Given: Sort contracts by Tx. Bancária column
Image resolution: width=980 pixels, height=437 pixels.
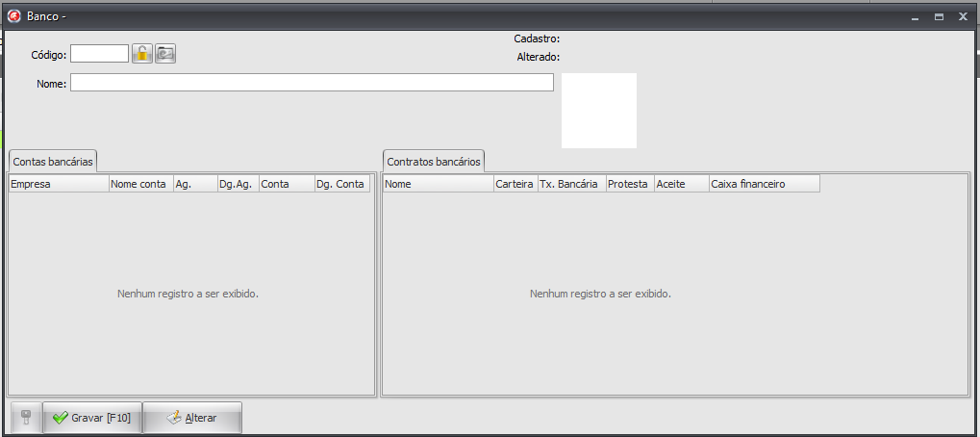Looking at the screenshot, I should click(x=570, y=184).
